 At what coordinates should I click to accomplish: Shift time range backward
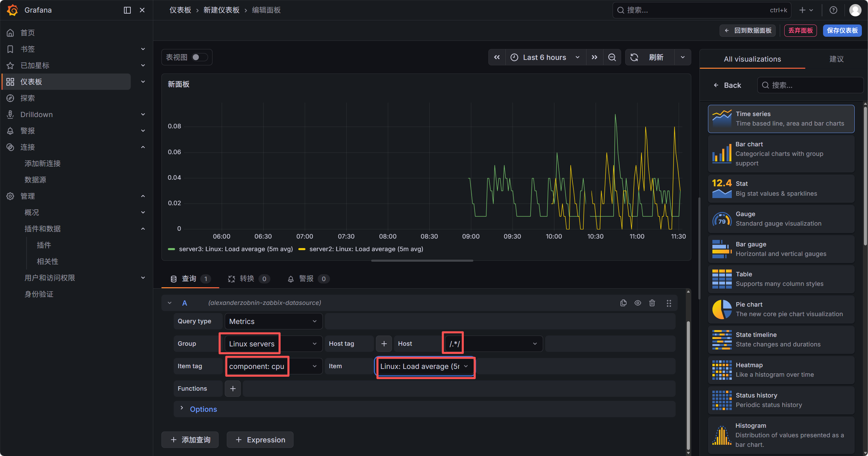[497, 57]
